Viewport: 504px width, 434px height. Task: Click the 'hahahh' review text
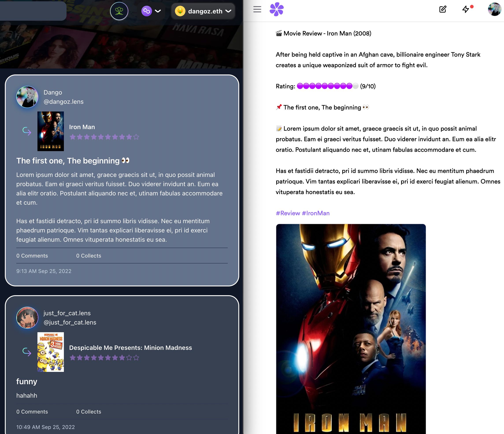tap(27, 396)
